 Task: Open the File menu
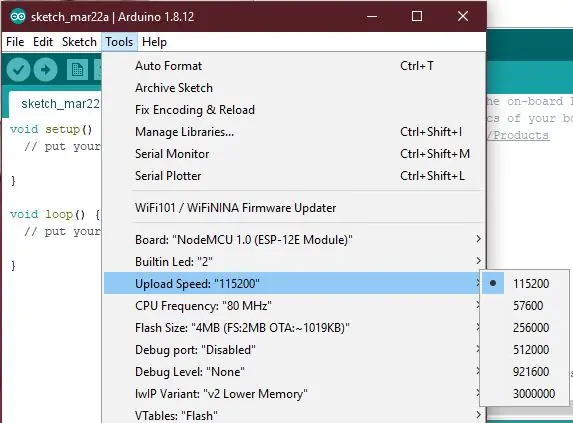click(15, 42)
